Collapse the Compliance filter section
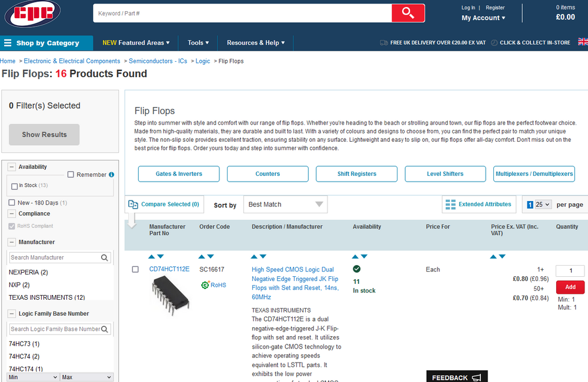Screen dimensions: 588x382 tap(12, 214)
